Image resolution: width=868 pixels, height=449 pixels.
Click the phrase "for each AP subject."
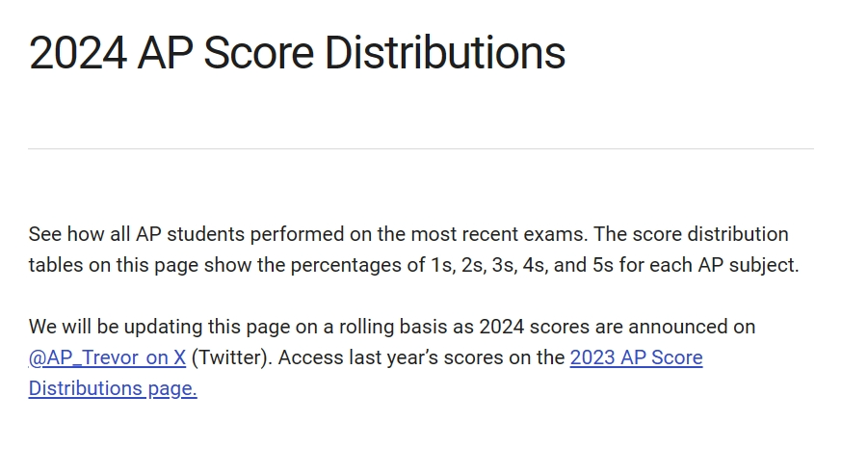point(709,265)
